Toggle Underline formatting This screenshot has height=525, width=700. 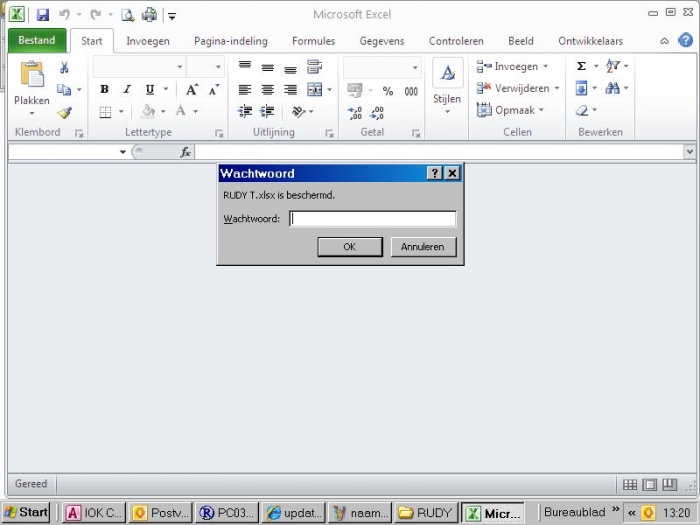pyautogui.click(x=150, y=90)
